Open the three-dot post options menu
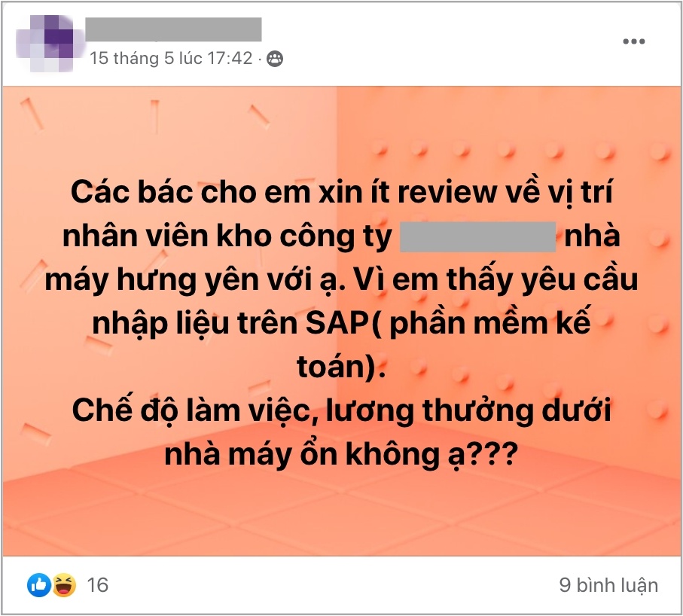 pyautogui.click(x=634, y=41)
